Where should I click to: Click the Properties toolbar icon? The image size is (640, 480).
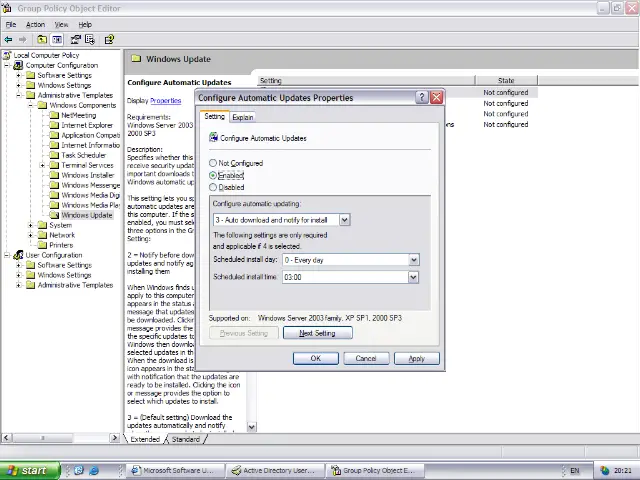click(x=76, y=39)
